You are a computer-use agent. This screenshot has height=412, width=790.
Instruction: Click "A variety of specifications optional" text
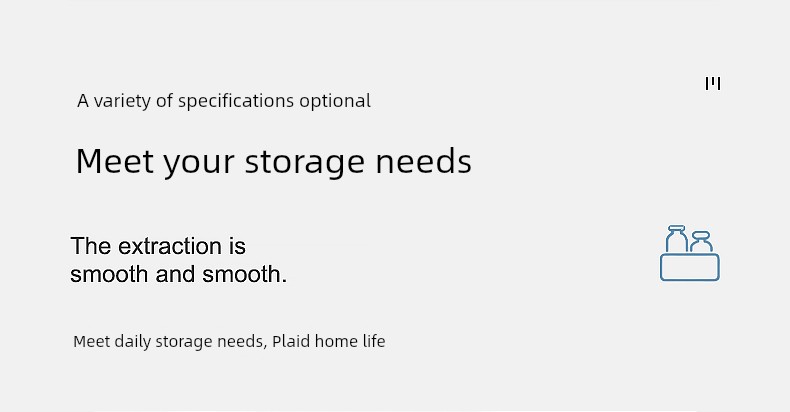pyautogui.click(x=224, y=101)
